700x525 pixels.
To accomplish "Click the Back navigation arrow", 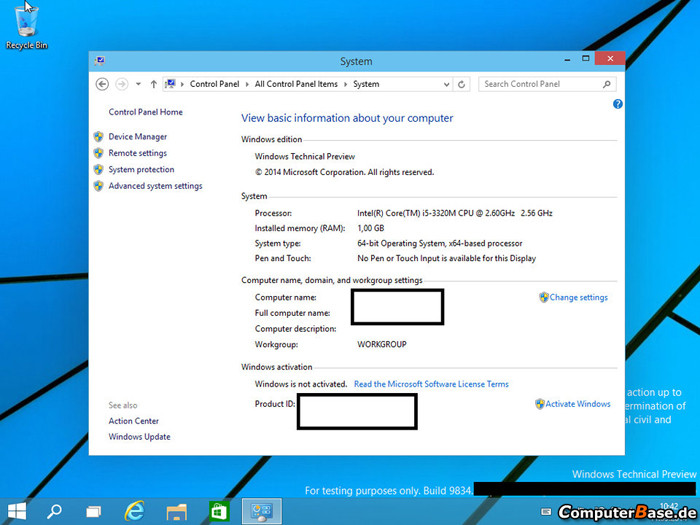I will (x=102, y=84).
